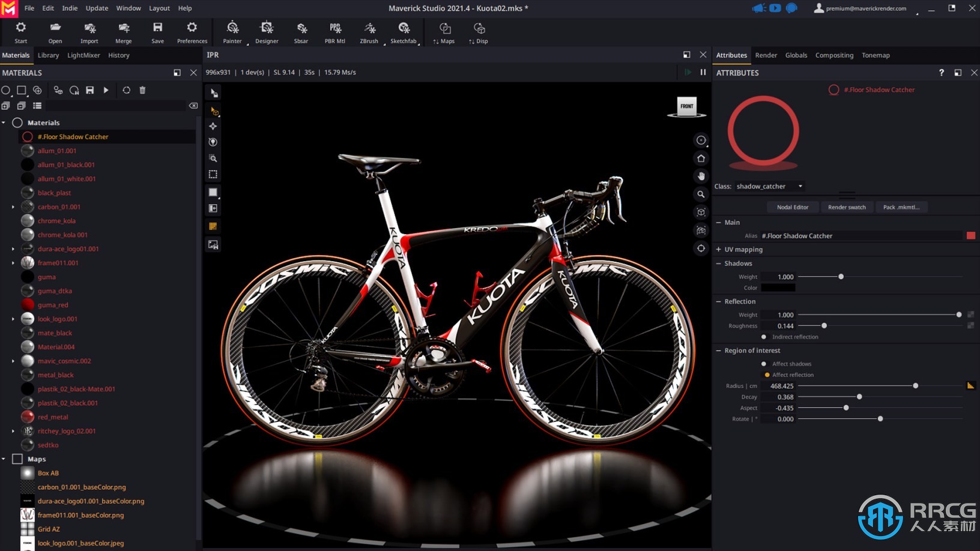Screen dimensions: 980x551
Task: Click the FRONT view cube
Action: coord(687,106)
